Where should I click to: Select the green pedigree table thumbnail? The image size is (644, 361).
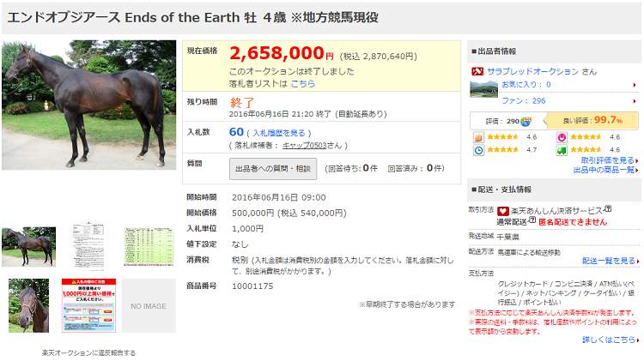(148, 246)
